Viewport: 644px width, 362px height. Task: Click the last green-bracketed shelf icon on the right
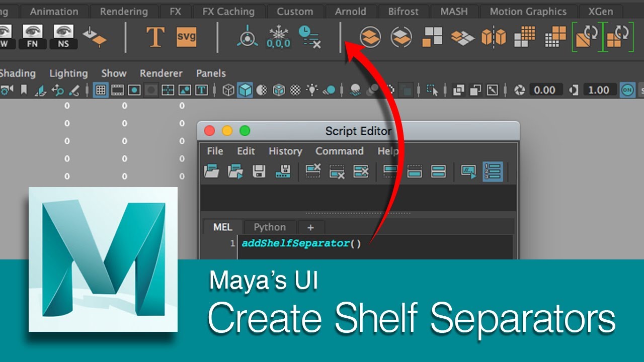coord(617,37)
